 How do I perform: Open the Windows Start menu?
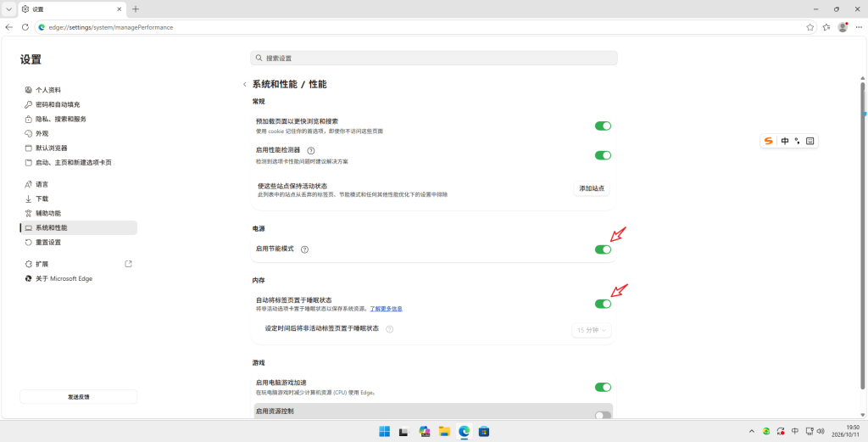[x=384, y=431]
